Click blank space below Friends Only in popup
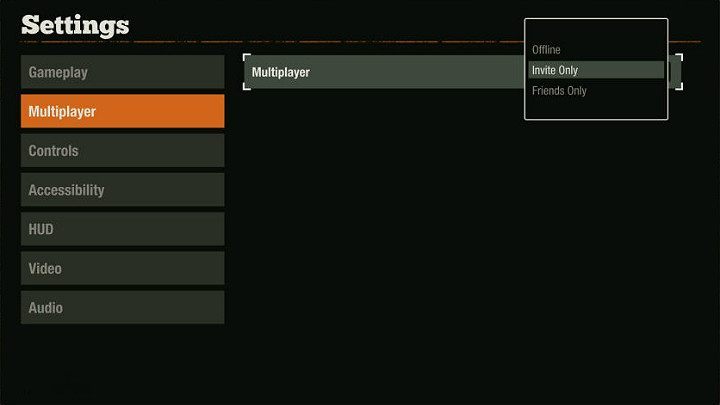 coord(595,108)
